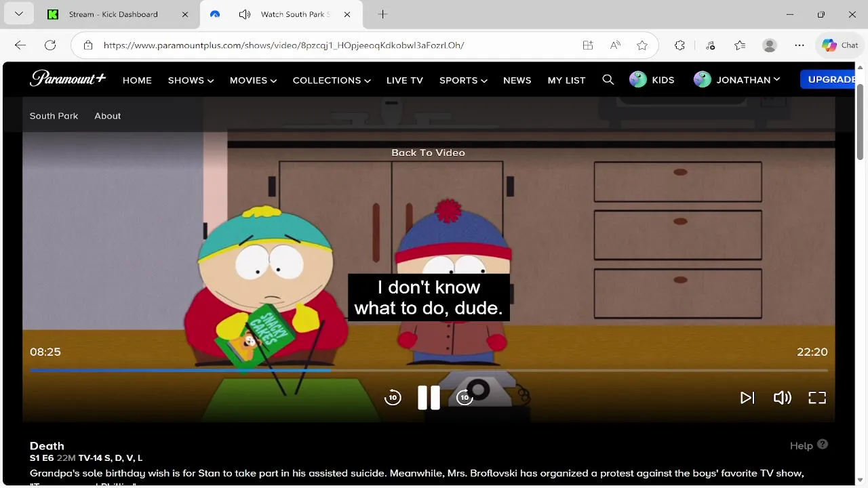868x488 pixels.
Task: Skip to the next episode
Action: pos(747,398)
